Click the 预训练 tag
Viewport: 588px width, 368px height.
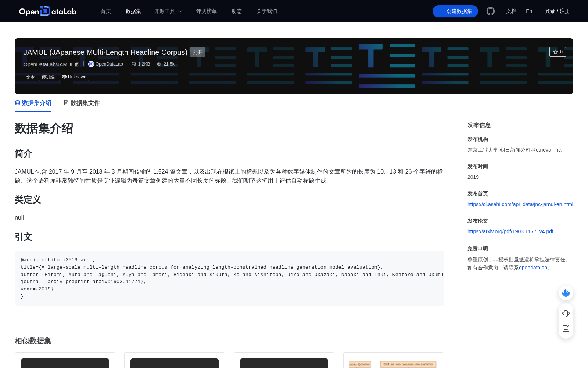pyautogui.click(x=48, y=77)
